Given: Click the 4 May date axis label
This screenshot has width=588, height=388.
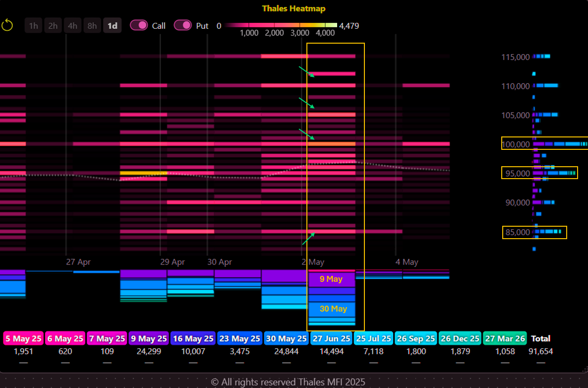Looking at the screenshot, I should click(x=407, y=262).
